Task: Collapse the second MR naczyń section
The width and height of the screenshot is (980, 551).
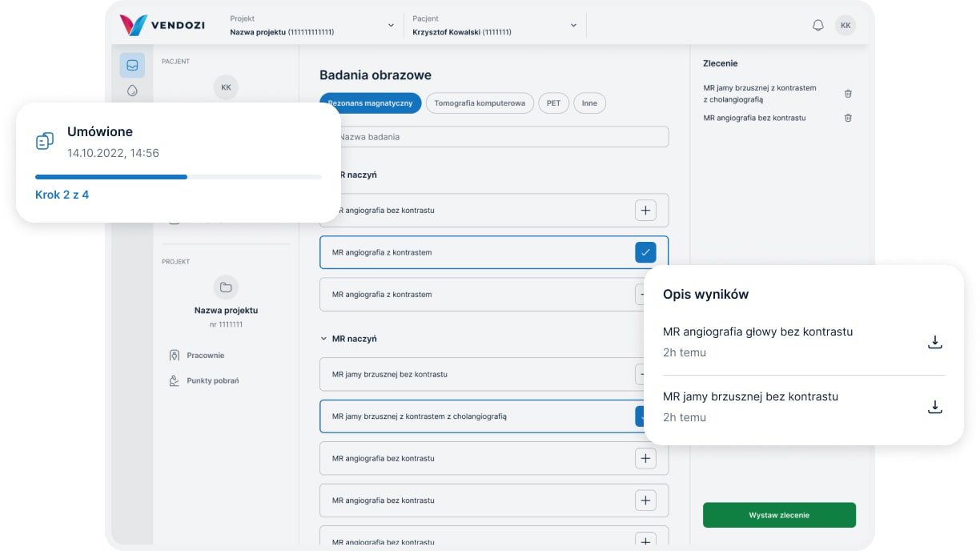Action: [x=323, y=339]
